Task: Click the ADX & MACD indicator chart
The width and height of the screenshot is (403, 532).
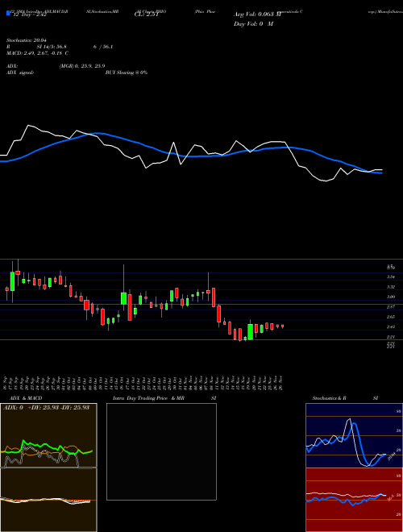Action: [48, 468]
